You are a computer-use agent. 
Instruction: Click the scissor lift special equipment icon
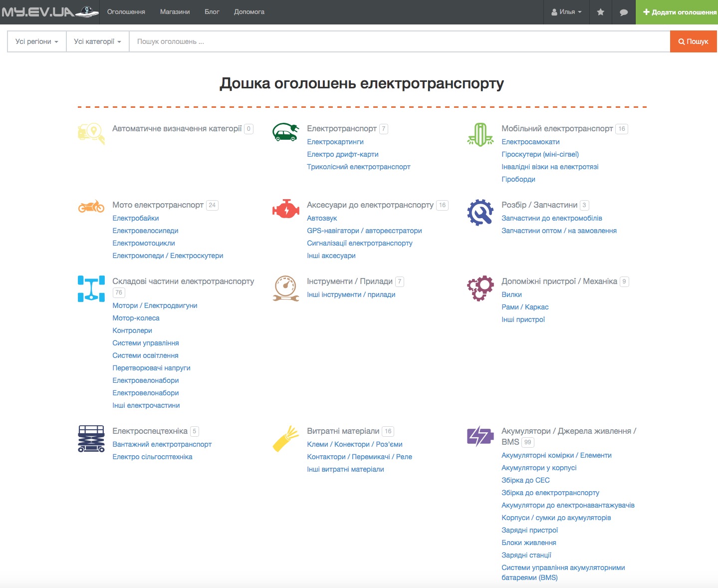pos(91,439)
